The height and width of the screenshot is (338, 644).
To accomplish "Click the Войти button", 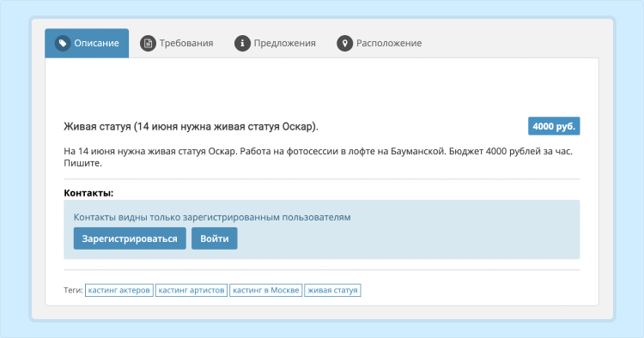I will pyautogui.click(x=215, y=238).
